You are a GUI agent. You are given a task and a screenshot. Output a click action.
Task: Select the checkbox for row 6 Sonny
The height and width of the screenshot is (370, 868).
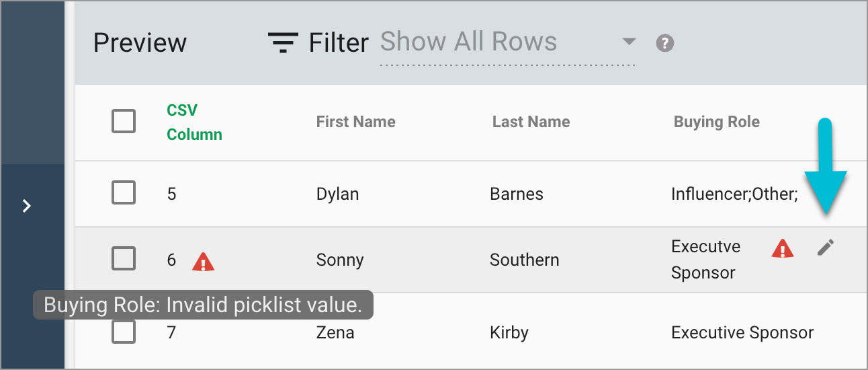pos(124,258)
